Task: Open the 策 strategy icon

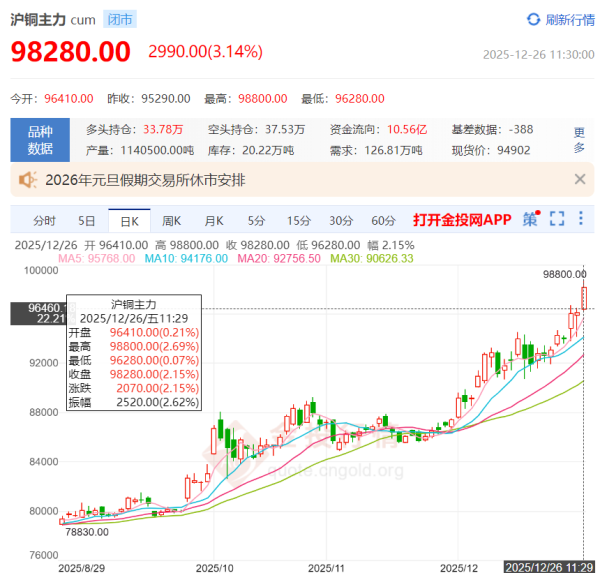Action: tap(532, 219)
